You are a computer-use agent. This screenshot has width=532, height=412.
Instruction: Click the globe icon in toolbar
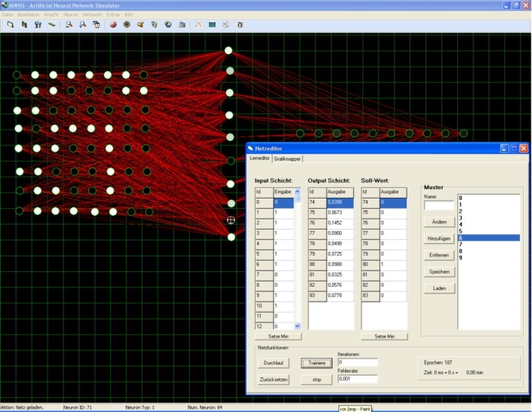click(168, 24)
